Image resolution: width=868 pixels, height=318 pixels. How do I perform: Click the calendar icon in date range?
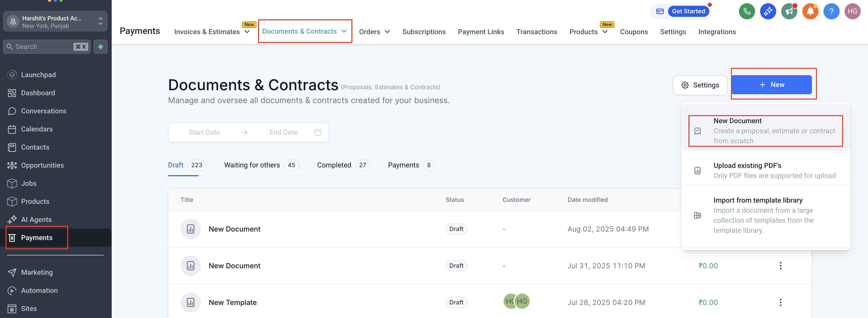click(317, 132)
